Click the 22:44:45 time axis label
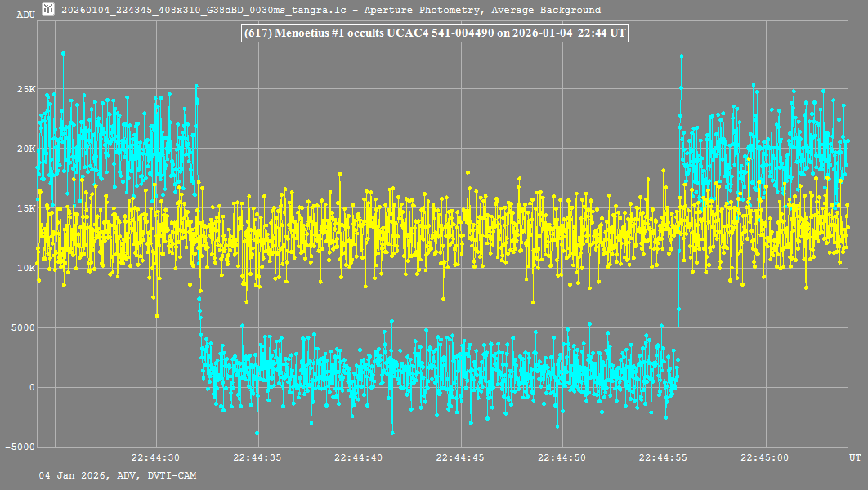This screenshot has height=490, width=868. pos(461,458)
